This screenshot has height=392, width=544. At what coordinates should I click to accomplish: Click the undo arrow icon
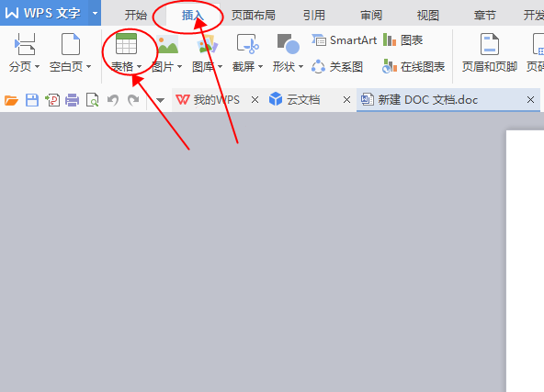pos(113,100)
